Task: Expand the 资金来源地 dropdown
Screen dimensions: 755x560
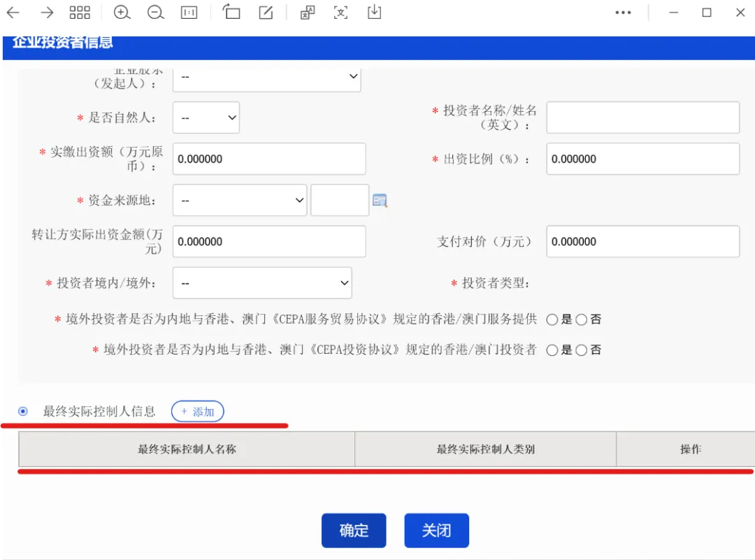Action: pos(239,200)
